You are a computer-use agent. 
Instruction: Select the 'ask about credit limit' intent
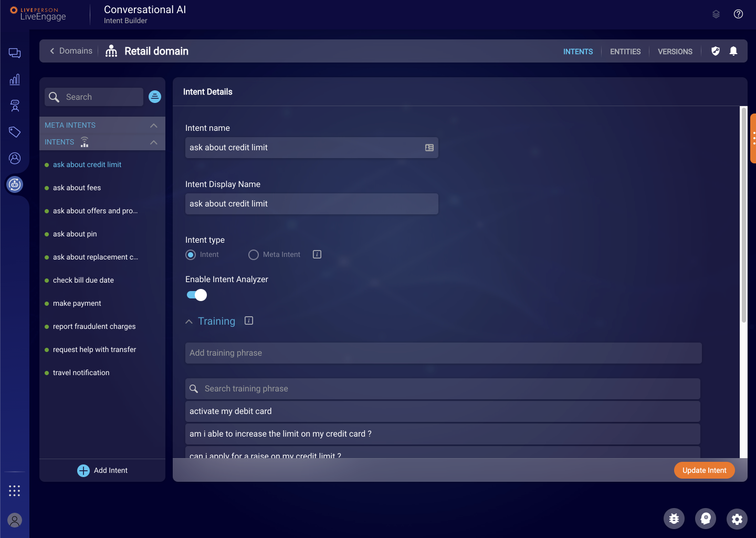(x=87, y=164)
